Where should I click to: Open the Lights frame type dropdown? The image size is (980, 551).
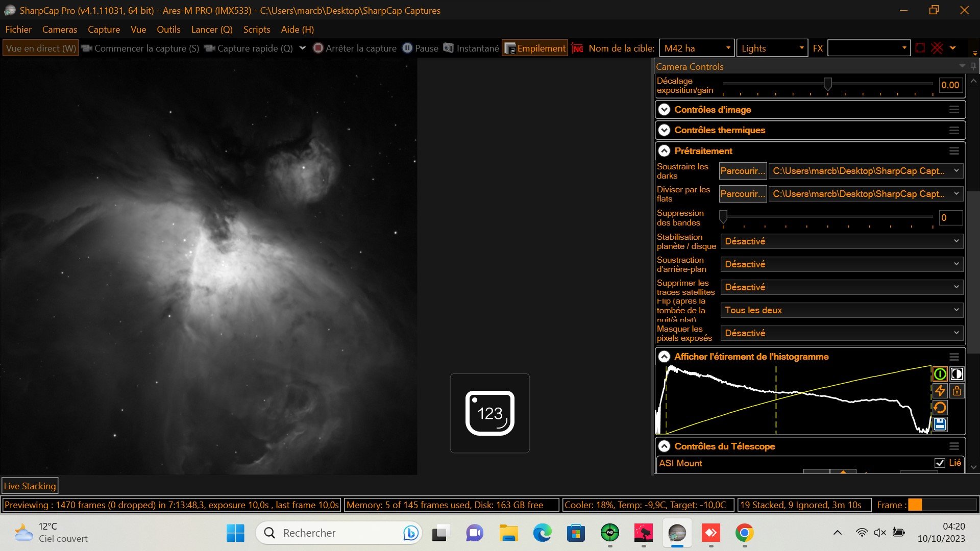click(801, 48)
